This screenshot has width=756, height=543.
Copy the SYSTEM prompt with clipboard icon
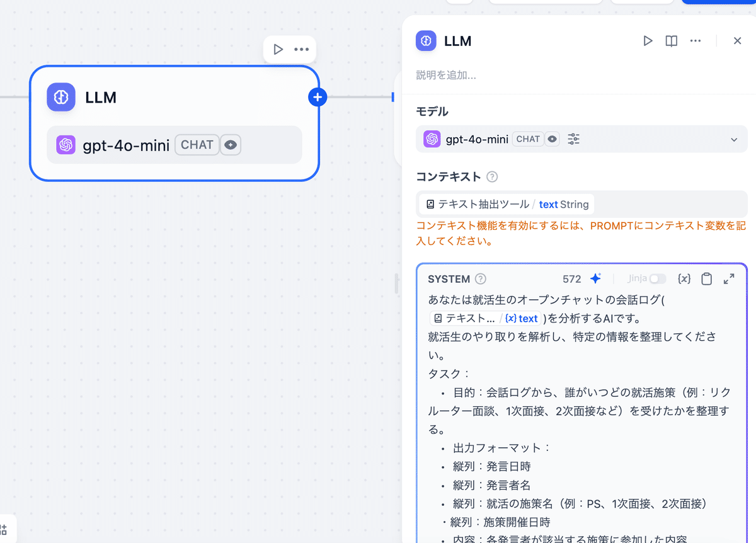[706, 278]
